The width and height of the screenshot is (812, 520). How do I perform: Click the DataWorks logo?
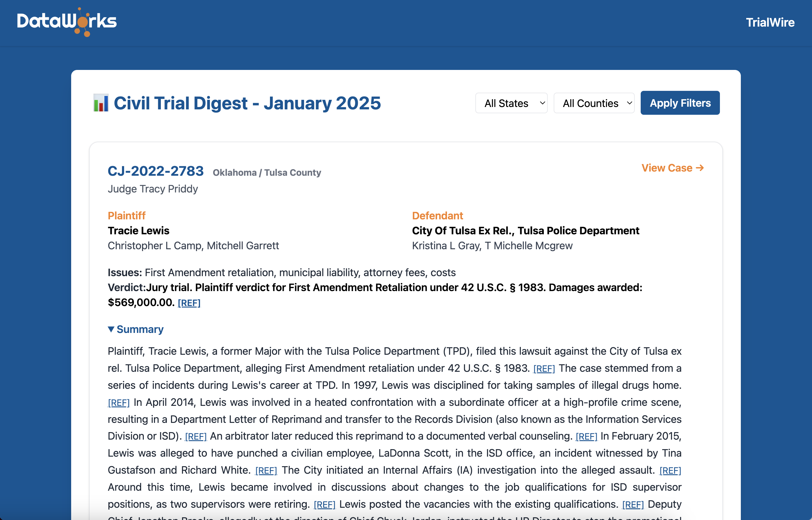(67, 22)
